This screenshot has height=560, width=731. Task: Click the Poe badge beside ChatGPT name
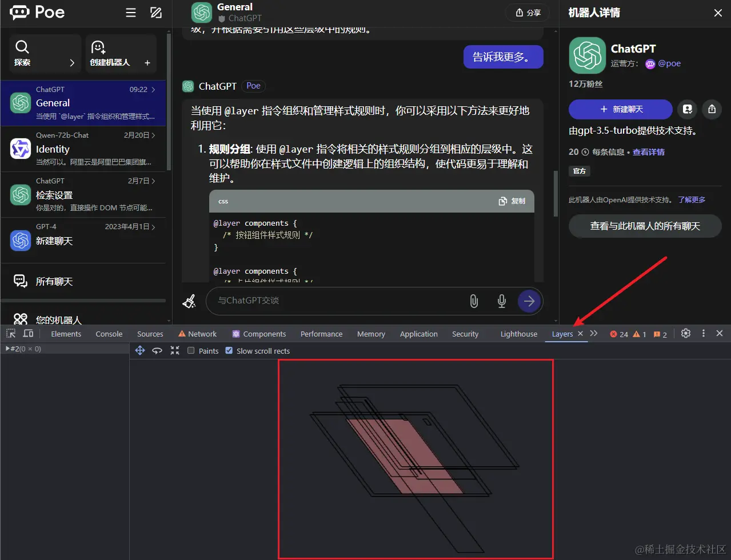click(x=253, y=86)
